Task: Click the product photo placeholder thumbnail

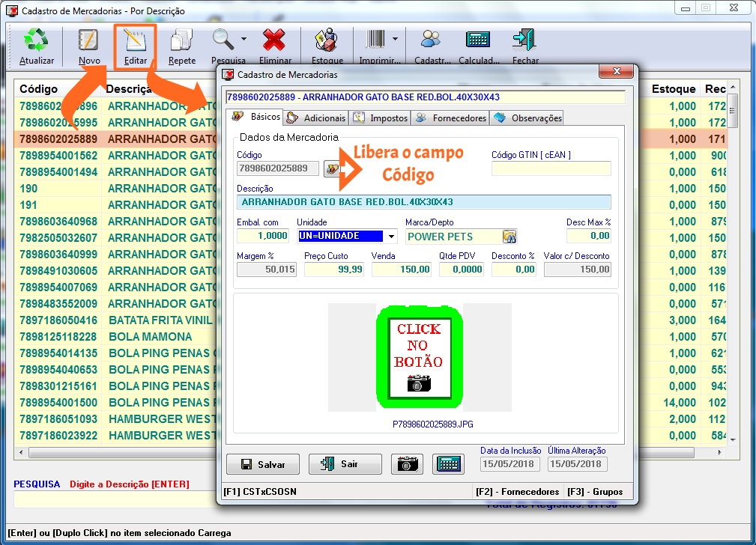Action: [420, 357]
